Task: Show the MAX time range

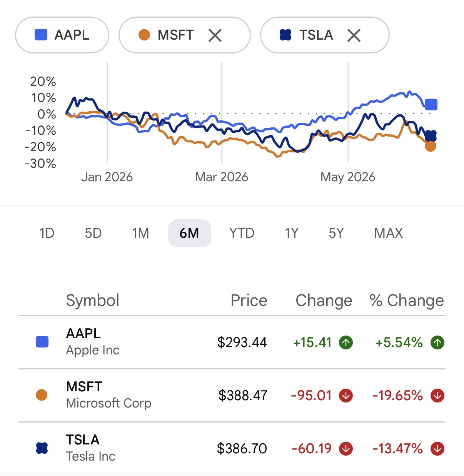Action: [389, 233]
